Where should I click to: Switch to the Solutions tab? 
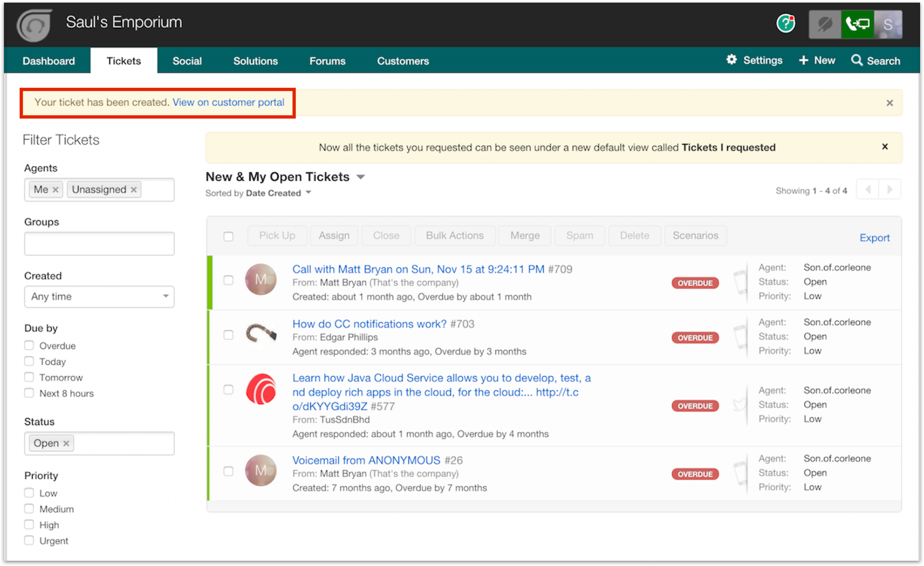255,60
